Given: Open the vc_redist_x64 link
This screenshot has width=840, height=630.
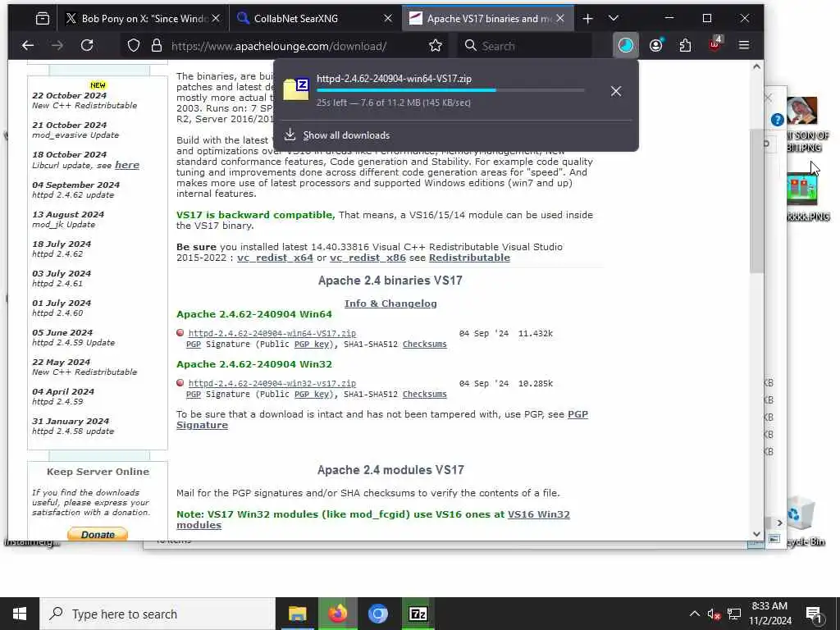Looking at the screenshot, I should pyautogui.click(x=275, y=258).
